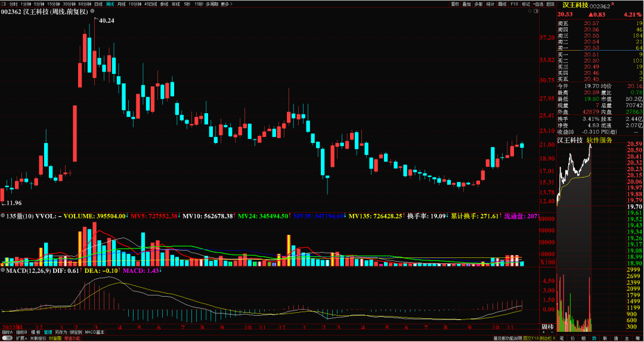The width and height of the screenshot is (644, 342).
Task: Select the 60分钟 period
Action: (85, 4)
